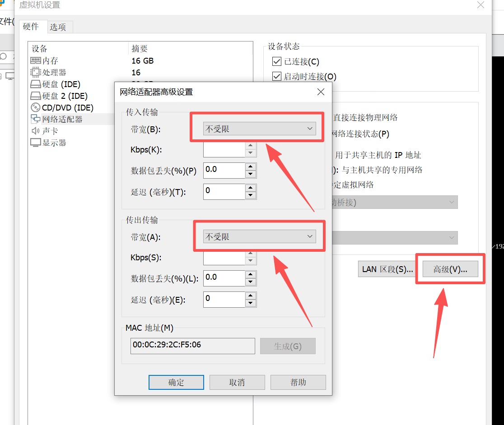Click the 16 GB memory summary

[x=142, y=60]
